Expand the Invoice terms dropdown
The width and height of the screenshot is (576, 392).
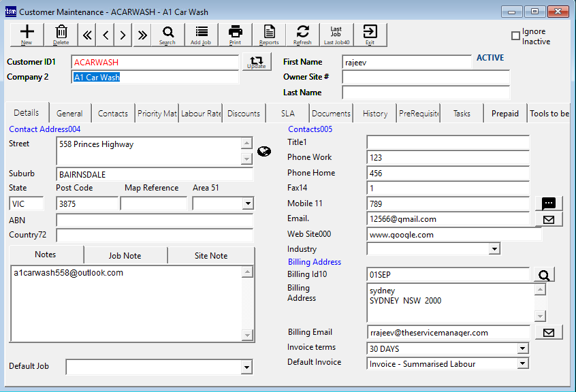pos(522,348)
